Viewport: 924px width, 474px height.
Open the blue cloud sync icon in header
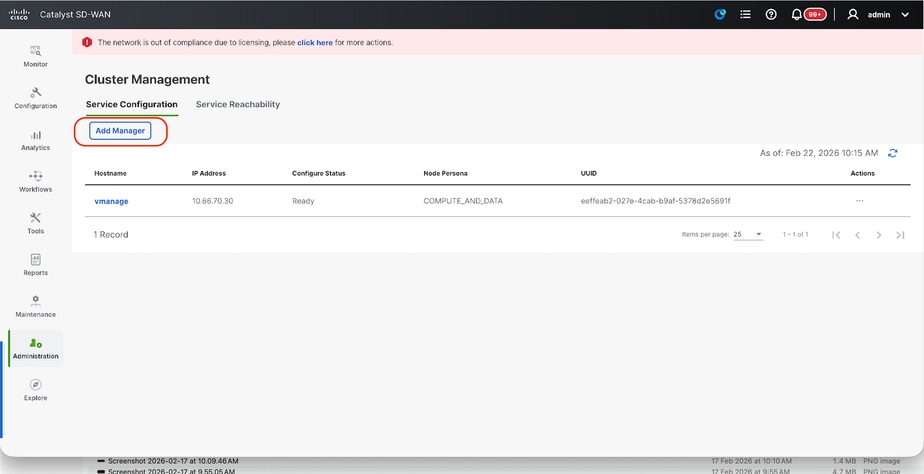pyautogui.click(x=720, y=14)
